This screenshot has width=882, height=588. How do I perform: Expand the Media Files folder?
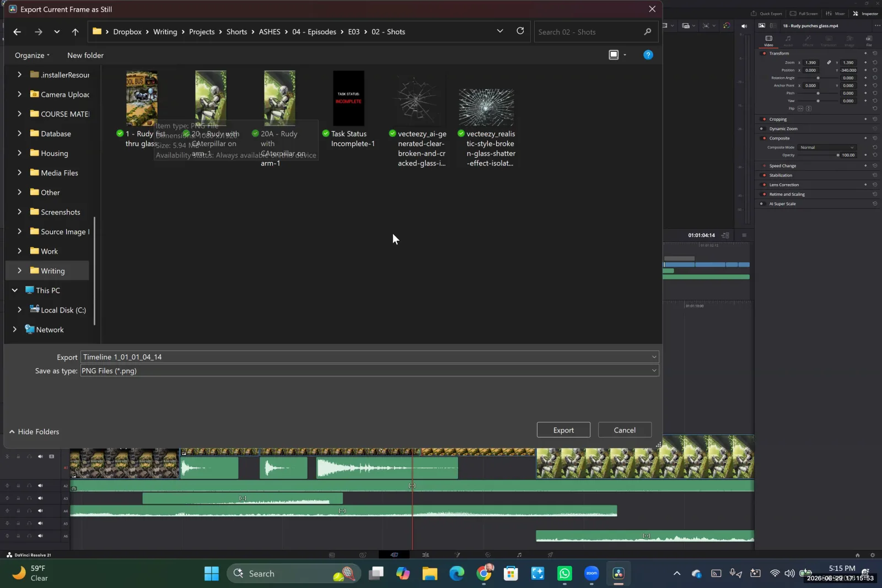coord(19,172)
